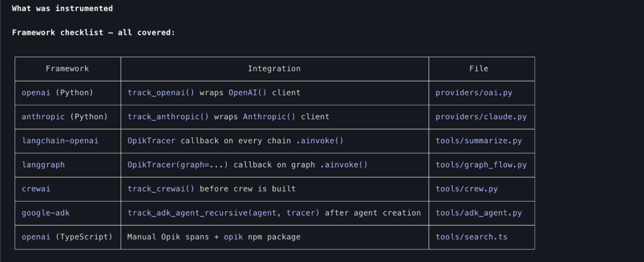The width and height of the screenshot is (644, 262).
Task: Open the tools/adk_agent.py file path
Action: 479,213
